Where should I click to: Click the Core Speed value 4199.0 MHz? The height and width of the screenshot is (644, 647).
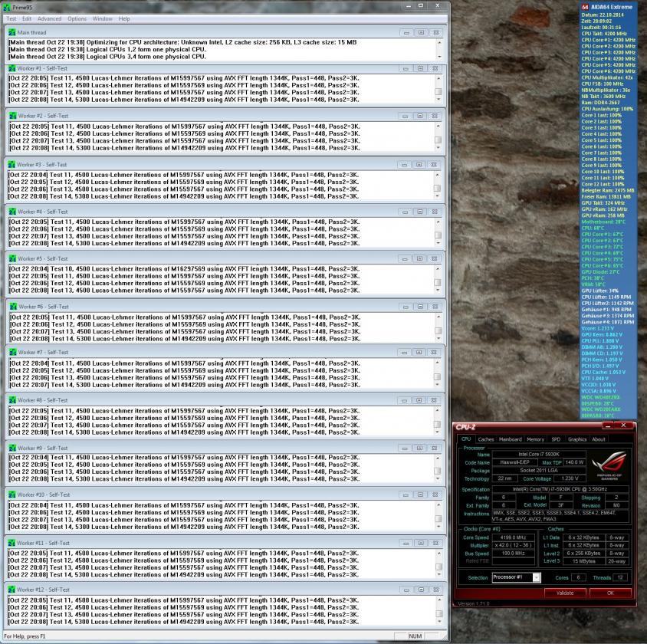tap(513, 537)
